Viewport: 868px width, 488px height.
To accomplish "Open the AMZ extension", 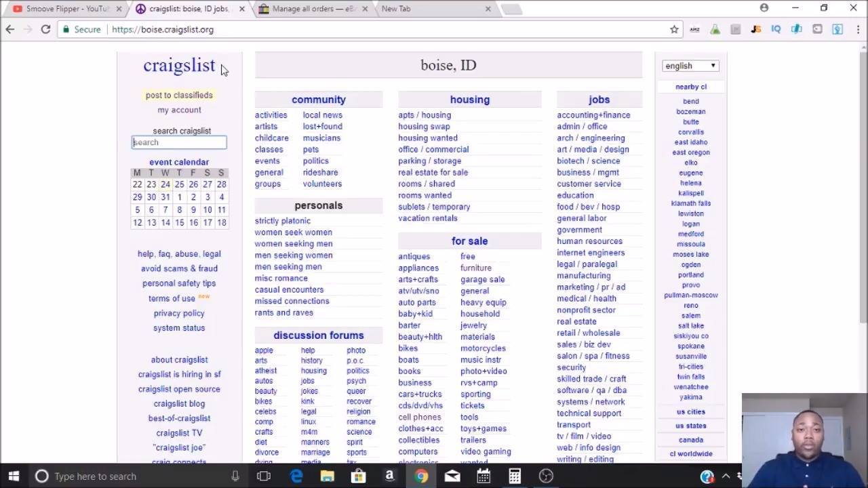I will (694, 29).
